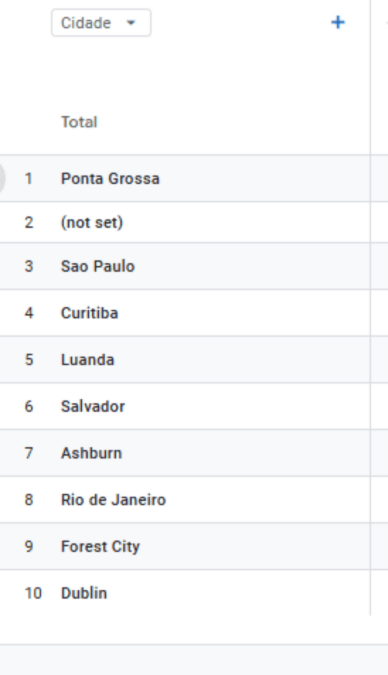Viewport: 388px width, 675px height.
Task: Click Rio de Janeiro in the table
Action: (113, 500)
